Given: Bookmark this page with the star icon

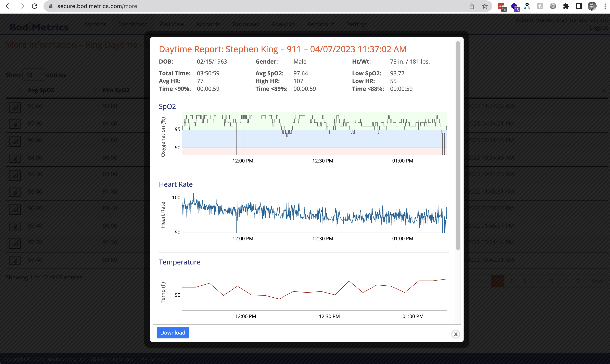Looking at the screenshot, I should tap(485, 6).
